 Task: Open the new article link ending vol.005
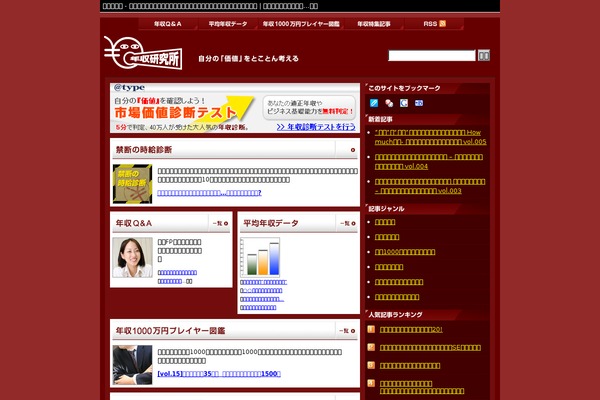click(430, 137)
